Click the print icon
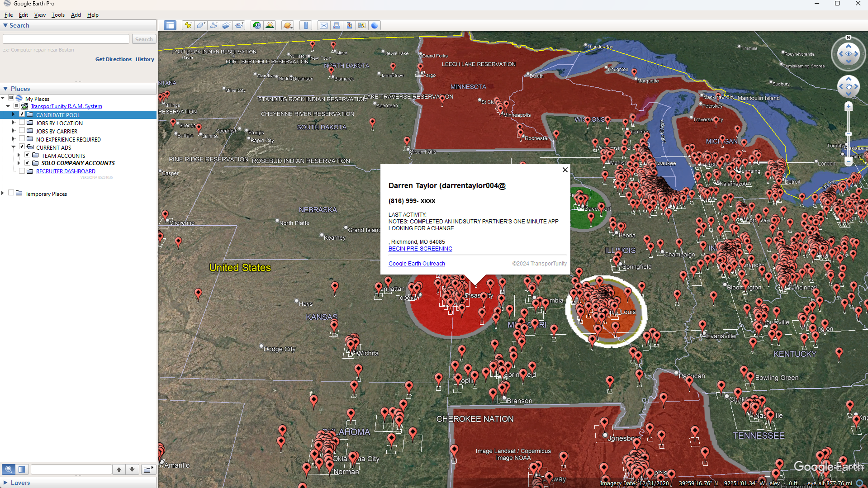This screenshot has width=868, height=488. tap(337, 25)
